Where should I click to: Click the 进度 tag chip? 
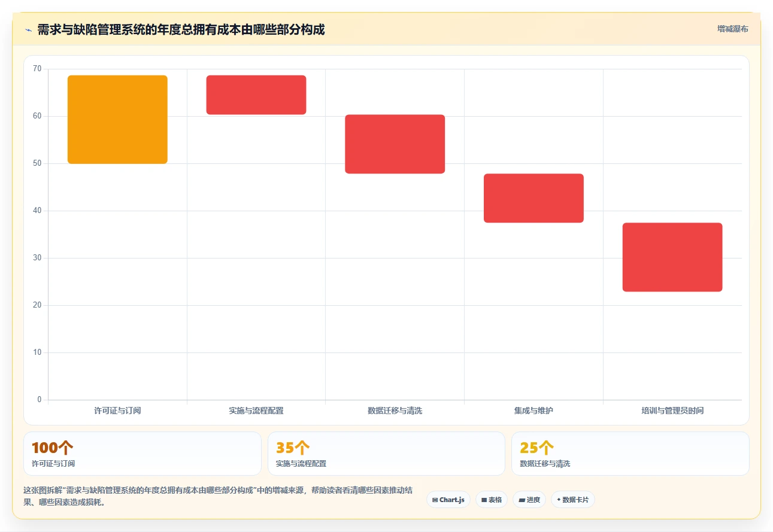click(529, 500)
